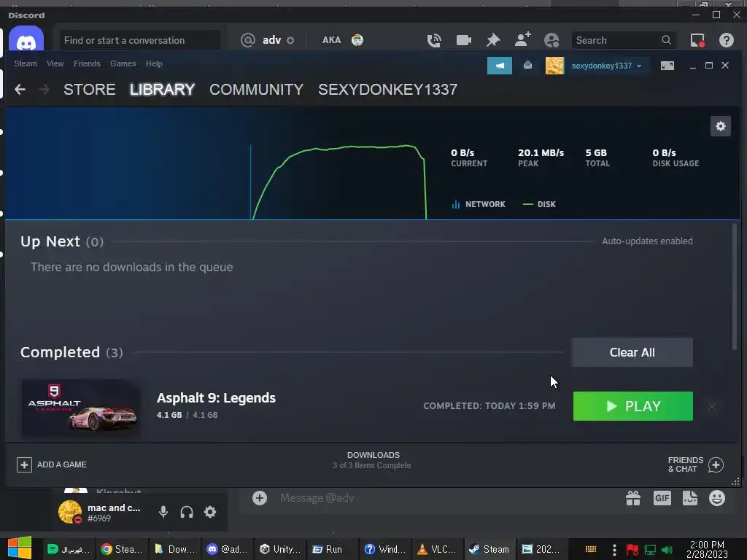Open Steam notifications envelope icon
Image resolution: width=747 pixels, height=560 pixels.
[x=527, y=66]
